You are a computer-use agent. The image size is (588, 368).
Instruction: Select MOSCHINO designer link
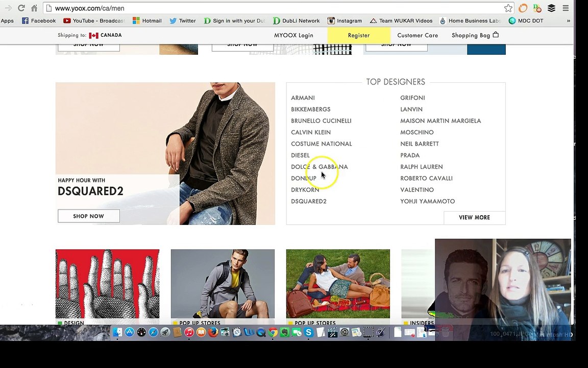(417, 132)
